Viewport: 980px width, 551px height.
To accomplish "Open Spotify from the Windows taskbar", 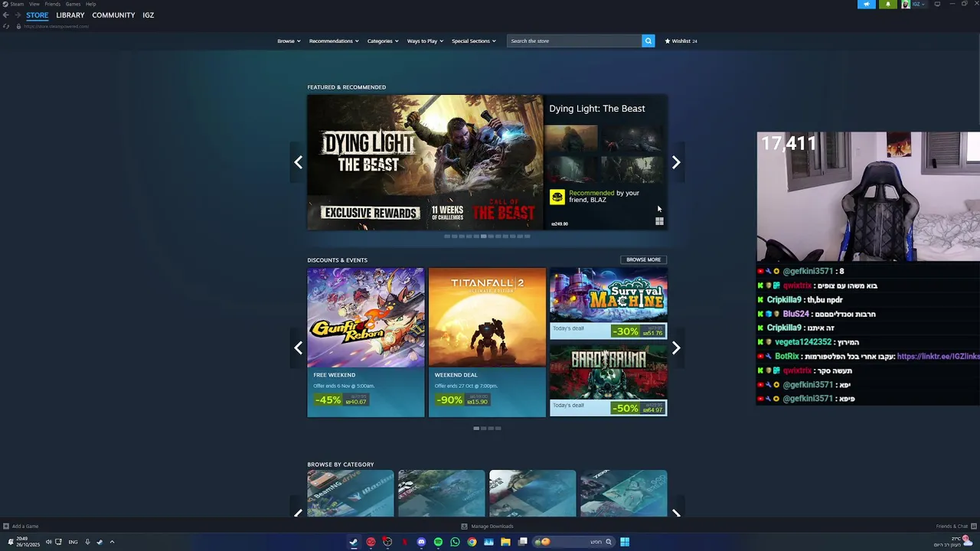I will coord(438,542).
